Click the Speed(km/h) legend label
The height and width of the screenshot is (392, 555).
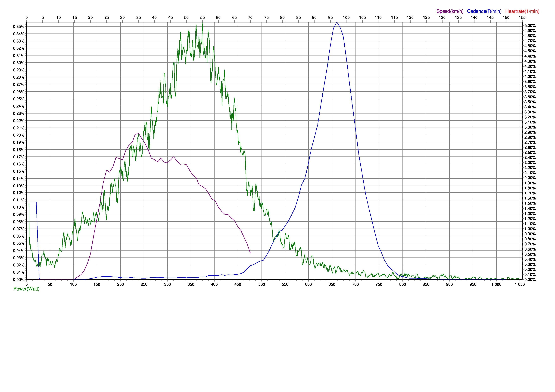pos(450,11)
